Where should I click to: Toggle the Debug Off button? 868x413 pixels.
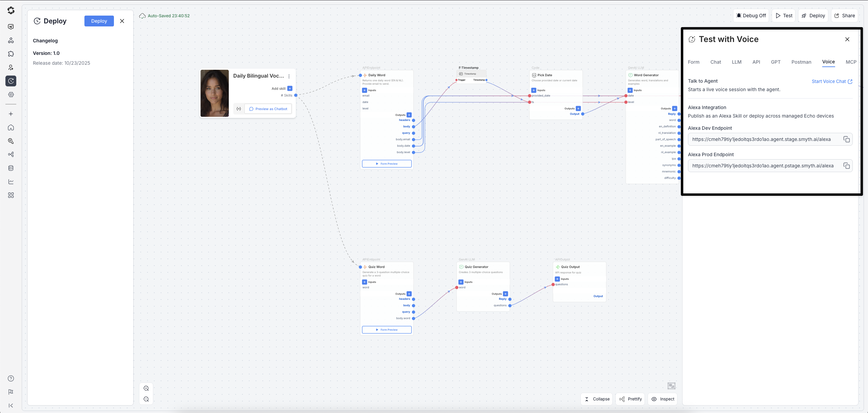coord(751,16)
